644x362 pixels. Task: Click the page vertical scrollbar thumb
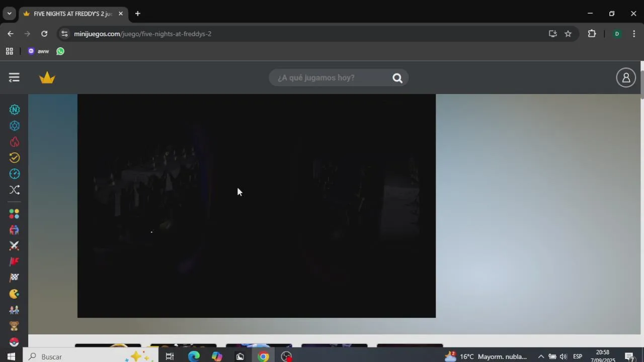coord(642,84)
